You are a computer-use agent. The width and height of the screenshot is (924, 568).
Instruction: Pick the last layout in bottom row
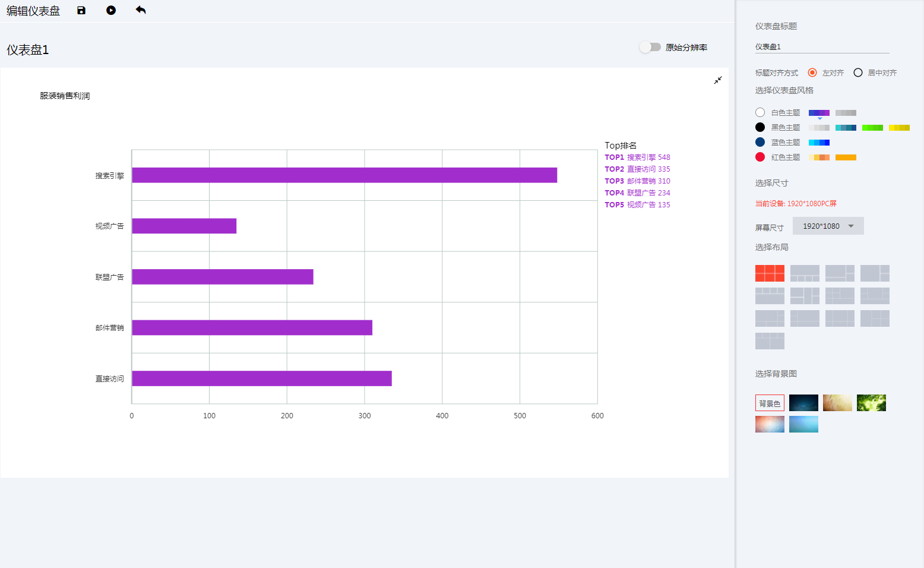[x=770, y=341]
